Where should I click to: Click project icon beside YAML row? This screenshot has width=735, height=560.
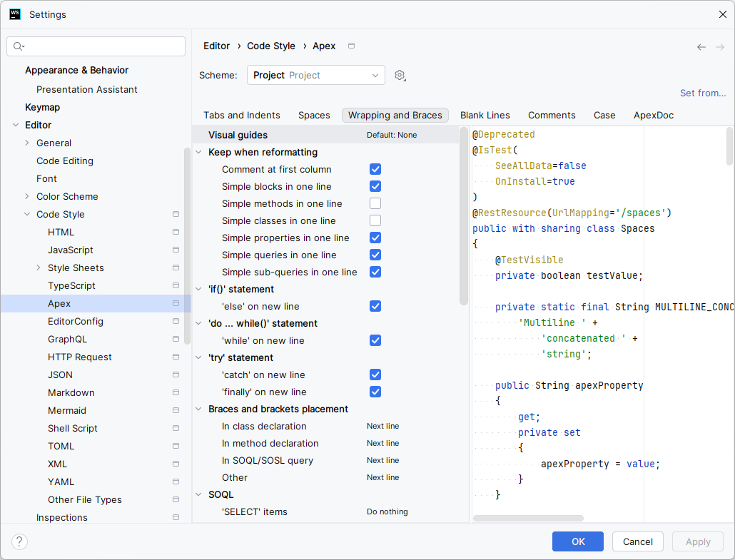176,482
